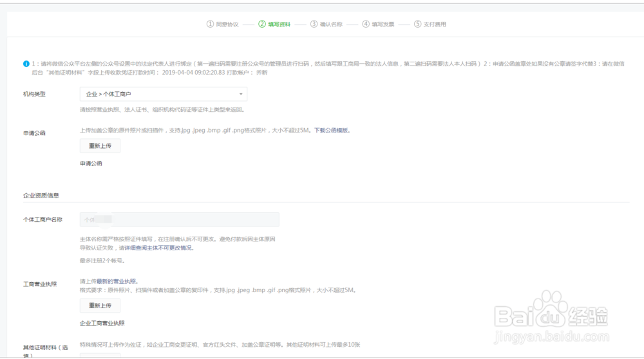Click the blue info icon before the notice

pos(26,64)
